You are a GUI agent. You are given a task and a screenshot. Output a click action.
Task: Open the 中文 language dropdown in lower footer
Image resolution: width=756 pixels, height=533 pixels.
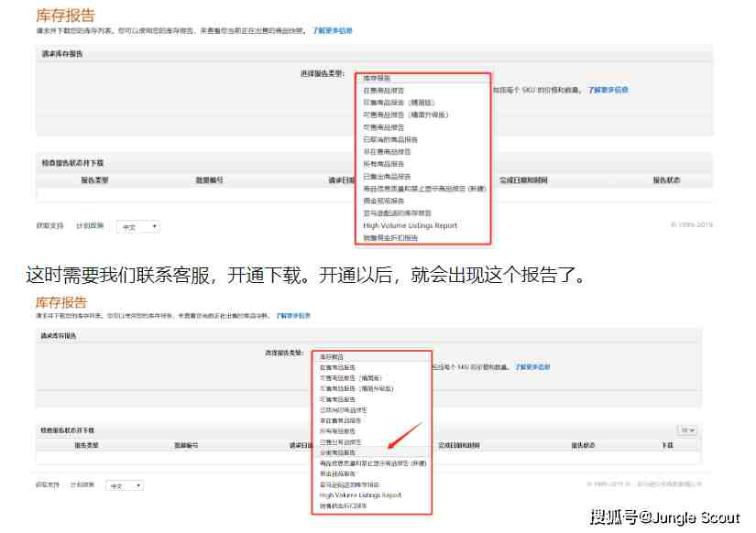[x=125, y=485]
